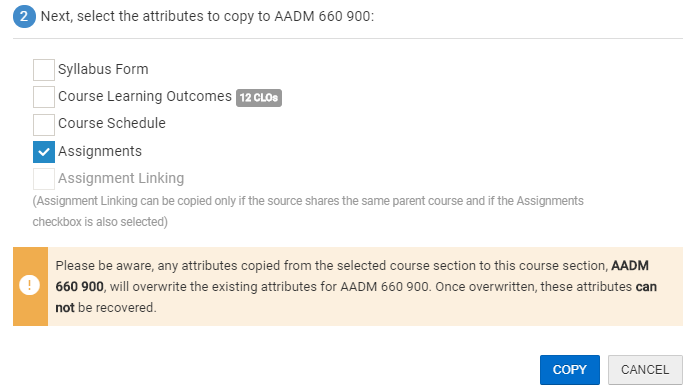Viewport: 689px width, 390px height.
Task: Click the Assignments label text
Action: (100, 152)
